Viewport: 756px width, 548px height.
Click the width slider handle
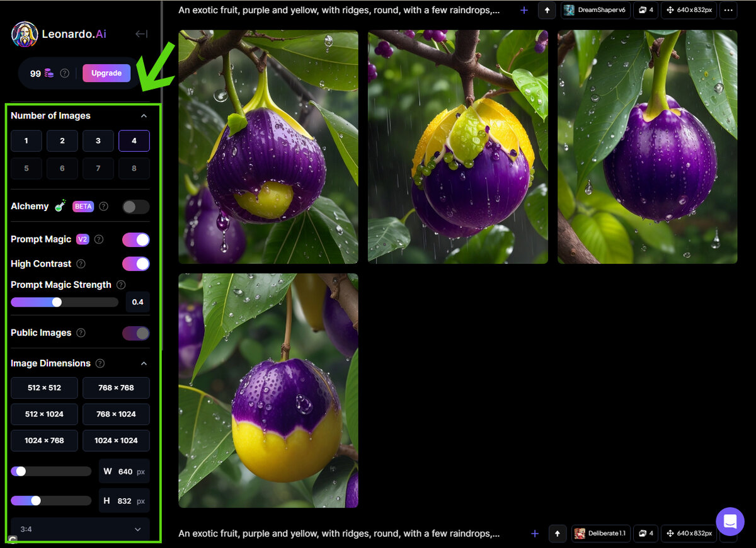point(21,471)
